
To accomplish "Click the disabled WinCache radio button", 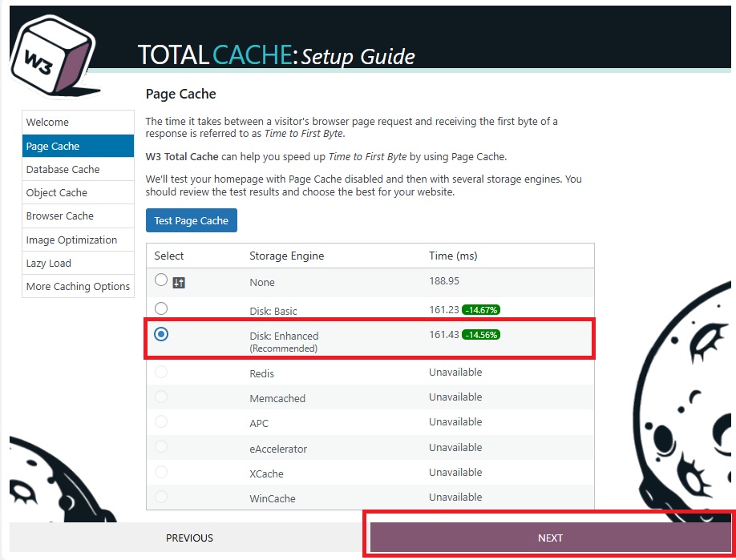I will click(161, 497).
